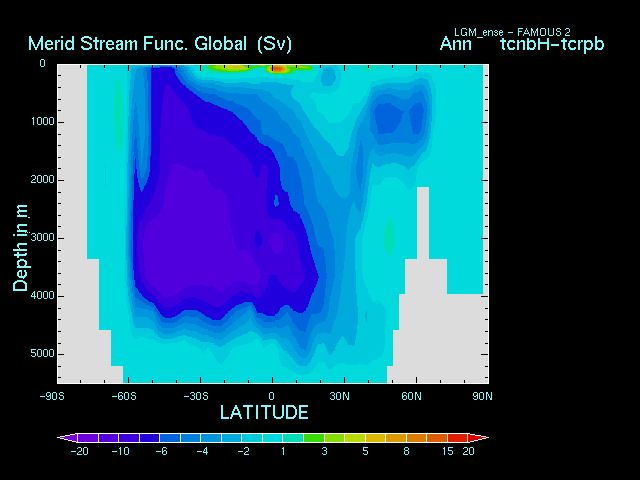The image size is (640, 480).
Task: Select the experiment label 'tcnbH-tcrpb'
Action: click(x=552, y=44)
